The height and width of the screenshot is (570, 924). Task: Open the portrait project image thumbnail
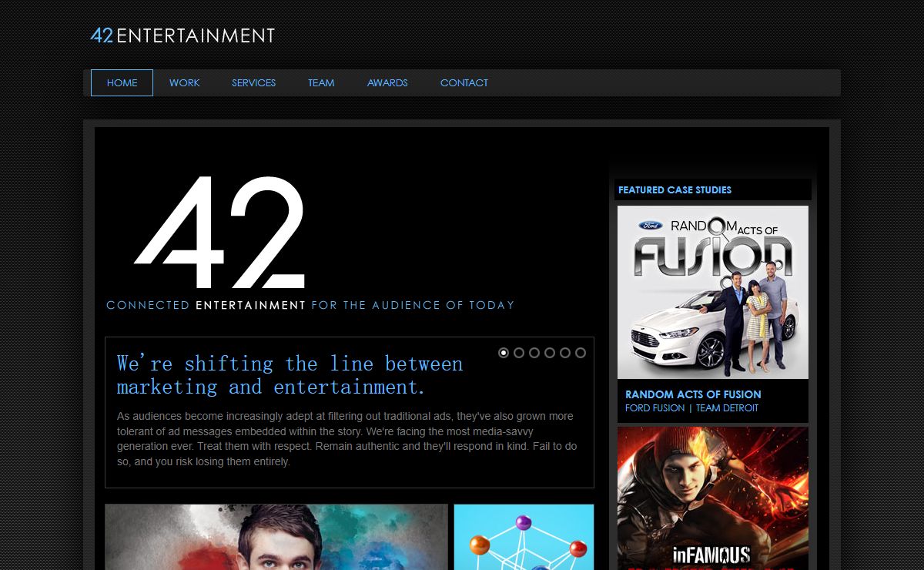pos(276,537)
